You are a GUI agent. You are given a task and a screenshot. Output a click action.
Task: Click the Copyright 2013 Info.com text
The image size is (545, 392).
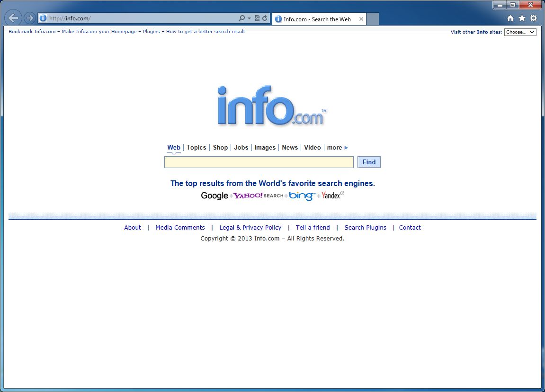point(272,239)
